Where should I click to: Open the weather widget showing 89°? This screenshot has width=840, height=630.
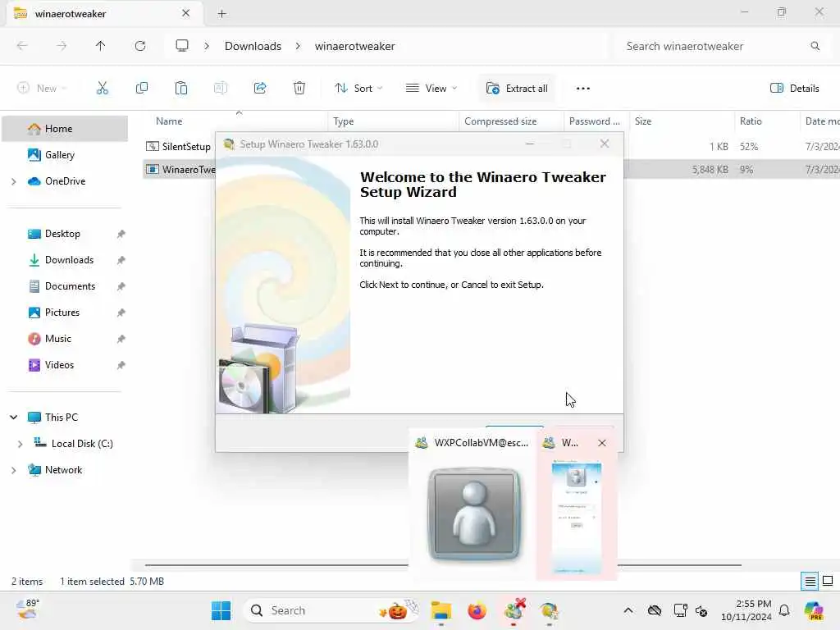tap(27, 609)
